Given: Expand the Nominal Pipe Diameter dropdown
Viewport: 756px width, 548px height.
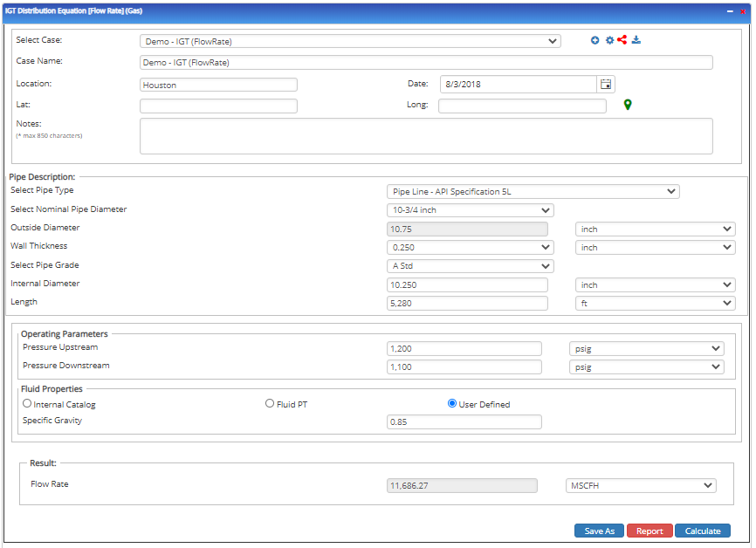Looking at the screenshot, I should pyautogui.click(x=470, y=210).
